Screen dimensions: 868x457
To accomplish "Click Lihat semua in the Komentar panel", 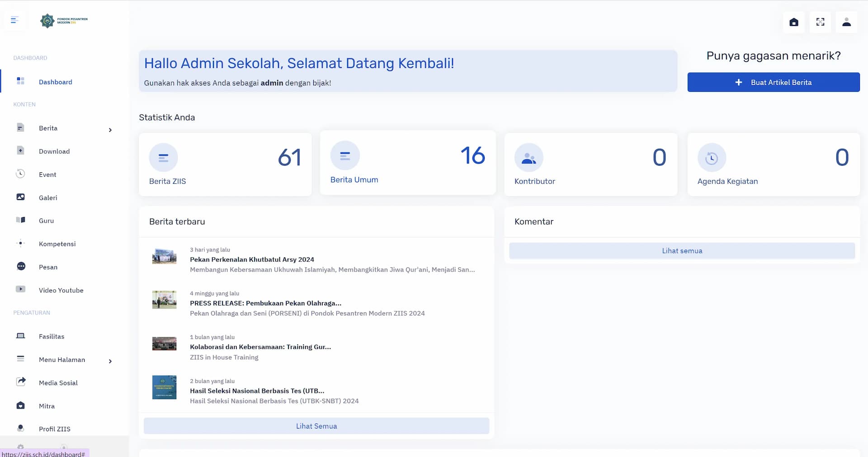I will (x=682, y=251).
